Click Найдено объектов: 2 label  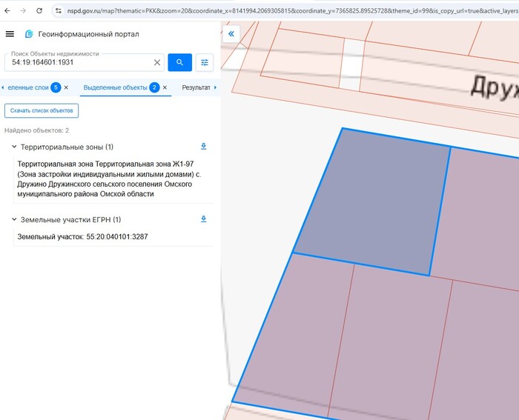point(36,130)
